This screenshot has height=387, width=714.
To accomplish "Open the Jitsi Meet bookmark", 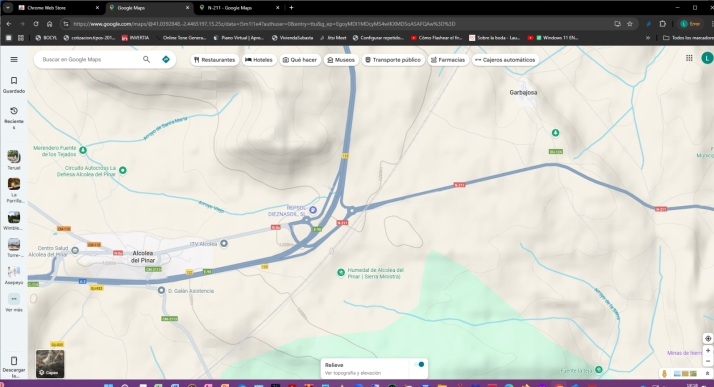I will [333, 38].
